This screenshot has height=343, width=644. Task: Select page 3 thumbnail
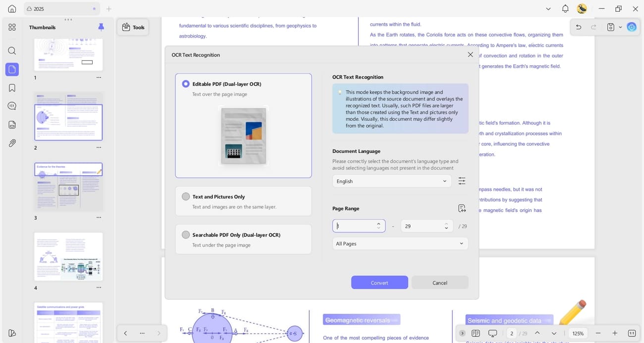(x=68, y=187)
